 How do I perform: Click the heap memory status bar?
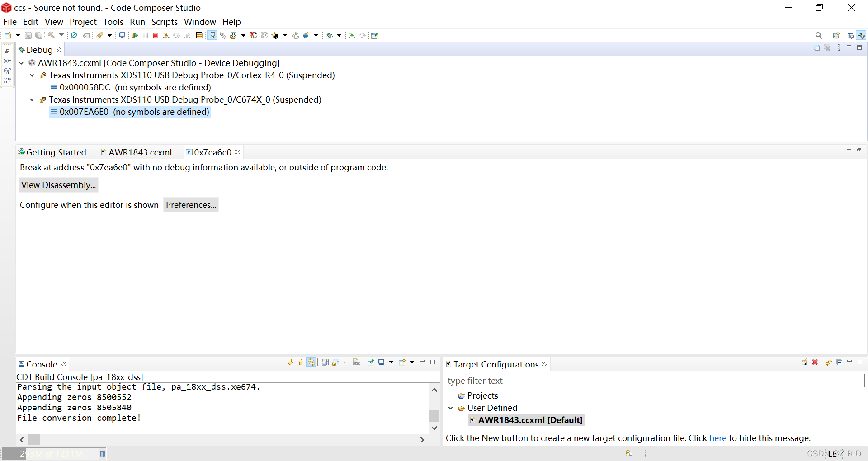[51, 454]
